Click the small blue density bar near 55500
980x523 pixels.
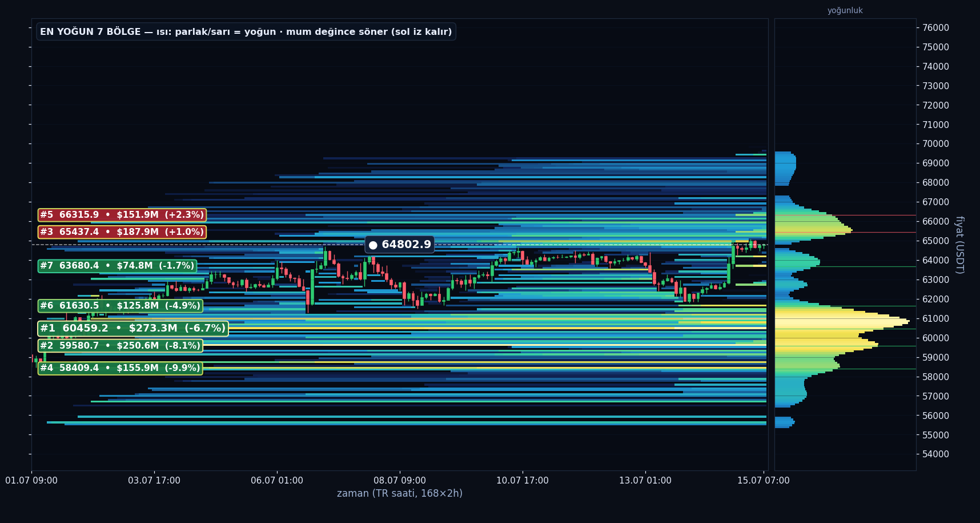tap(785, 422)
